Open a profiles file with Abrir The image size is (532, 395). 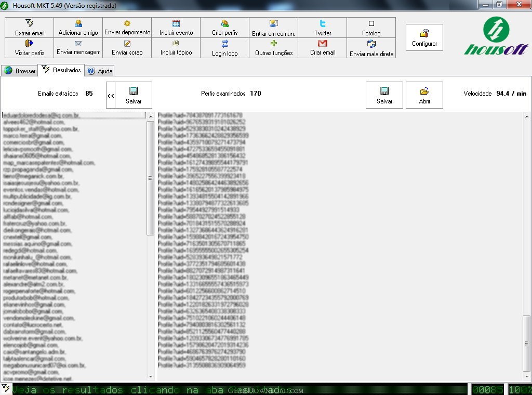[x=424, y=95]
